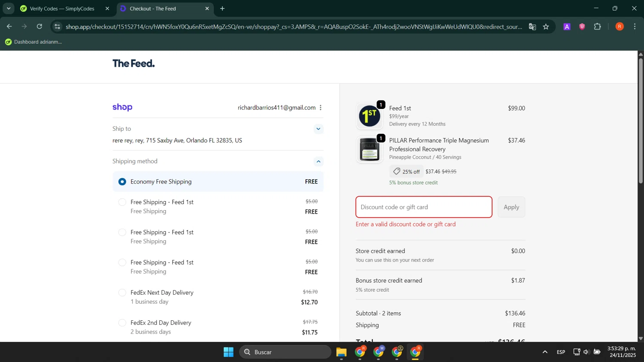The width and height of the screenshot is (644, 362).
Task: Open the volume control in tray
Action: [586, 352]
